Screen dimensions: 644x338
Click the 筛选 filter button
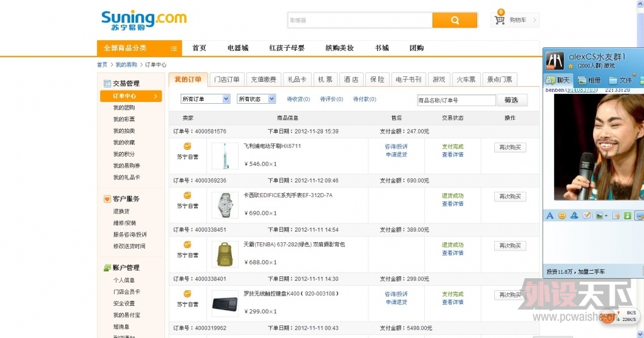511,100
